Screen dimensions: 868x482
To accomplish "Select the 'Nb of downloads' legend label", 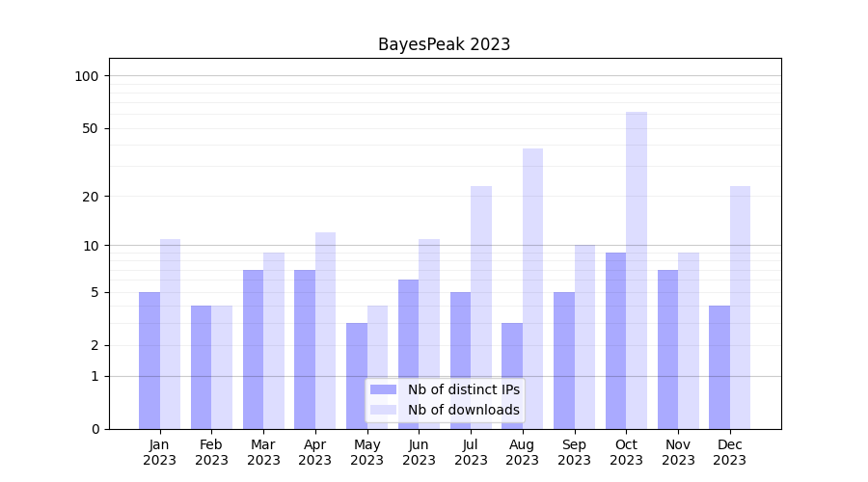I will point(463,410).
